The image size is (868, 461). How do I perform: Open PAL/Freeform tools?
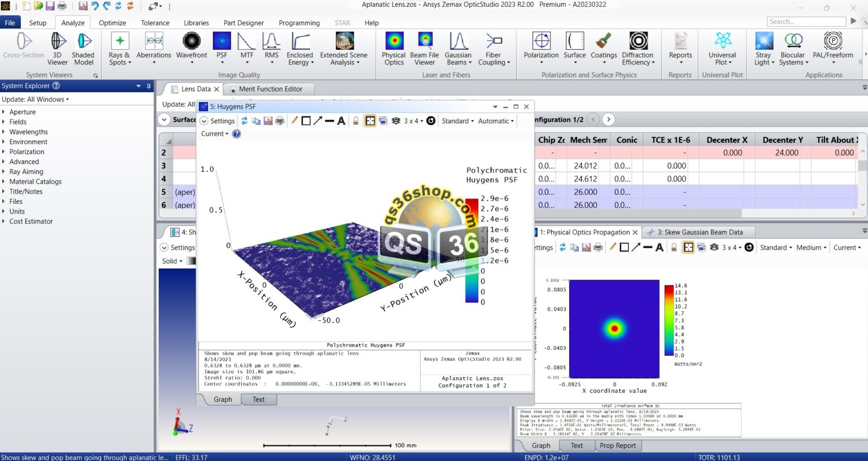coord(833,49)
